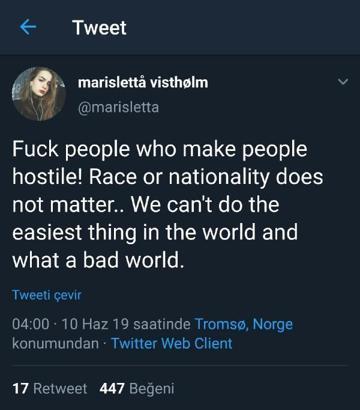360x410 pixels.
Task: Translate the tweet with Tweeti çevir
Action: pos(47,295)
